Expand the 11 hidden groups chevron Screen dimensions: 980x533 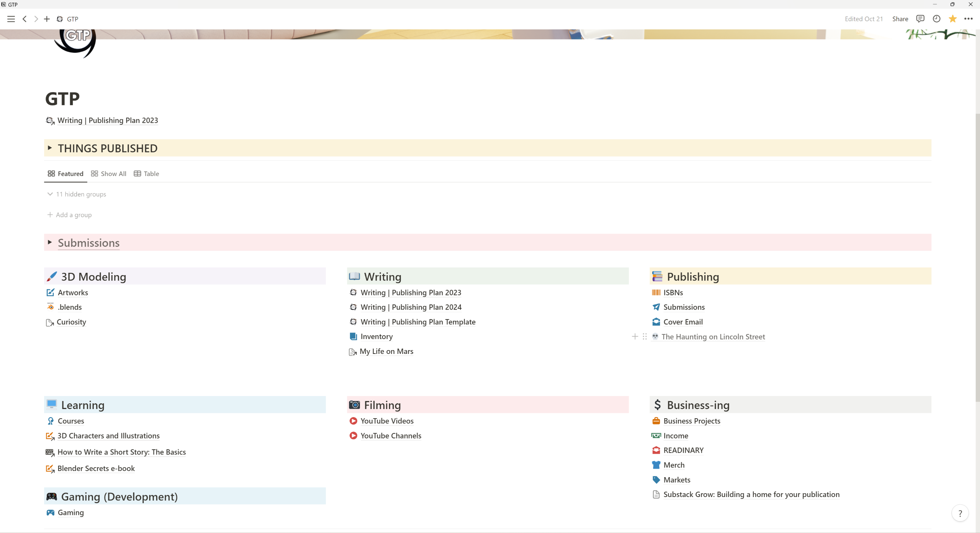[50, 194]
